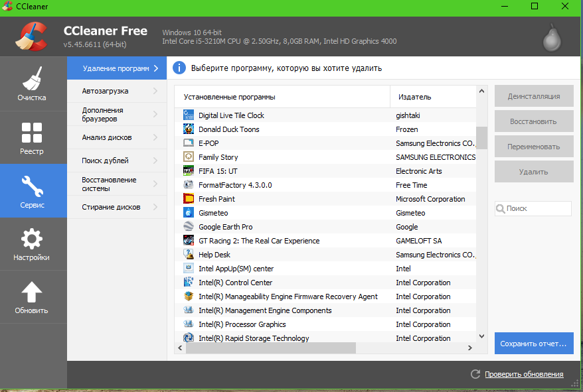Click the Восстановить button
Image resolution: width=583 pixels, height=392 pixels.
tap(534, 121)
